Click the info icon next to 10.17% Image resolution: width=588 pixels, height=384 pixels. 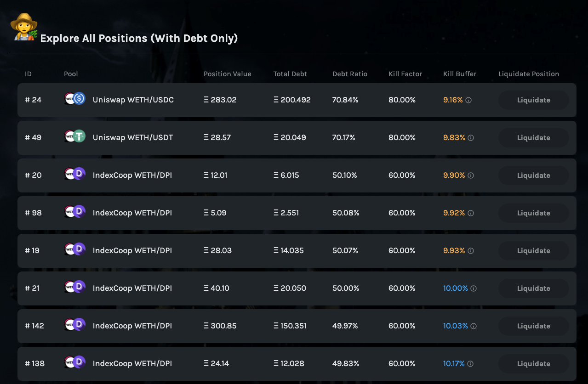[x=470, y=364]
